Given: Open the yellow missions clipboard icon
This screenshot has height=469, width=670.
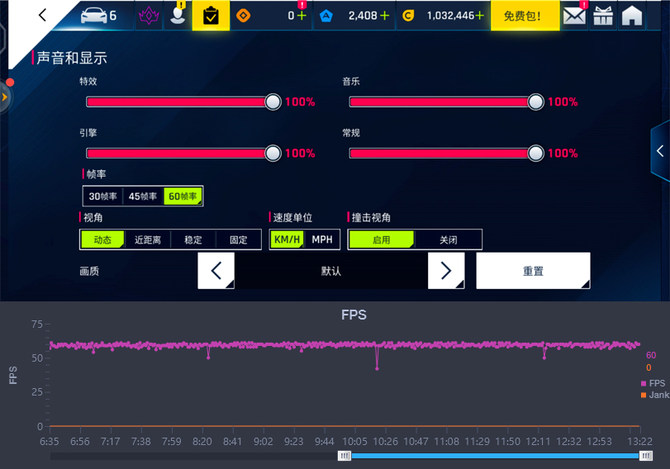Looking at the screenshot, I should click(210, 16).
